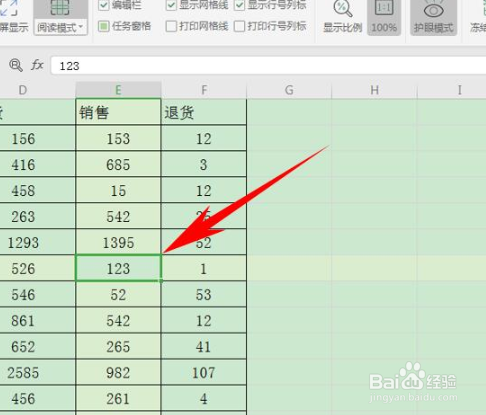
Task: Select the cell containing 107
Action: click(x=204, y=372)
